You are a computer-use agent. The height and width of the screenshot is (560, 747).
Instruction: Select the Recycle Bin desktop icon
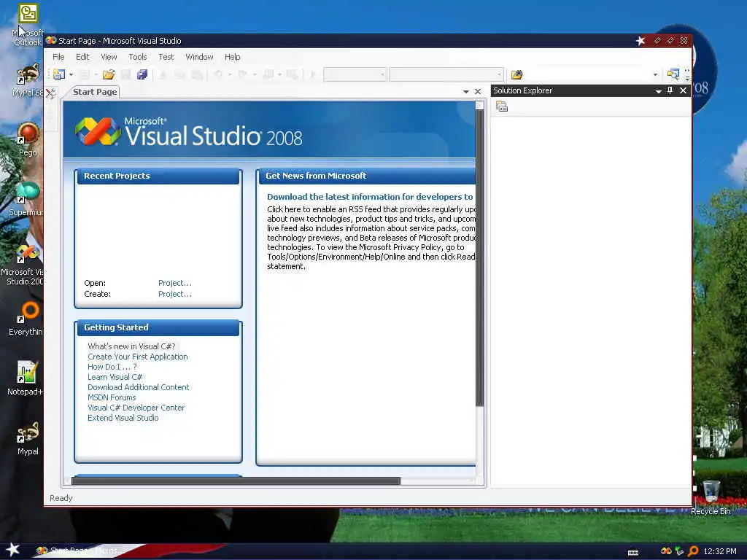(x=711, y=497)
